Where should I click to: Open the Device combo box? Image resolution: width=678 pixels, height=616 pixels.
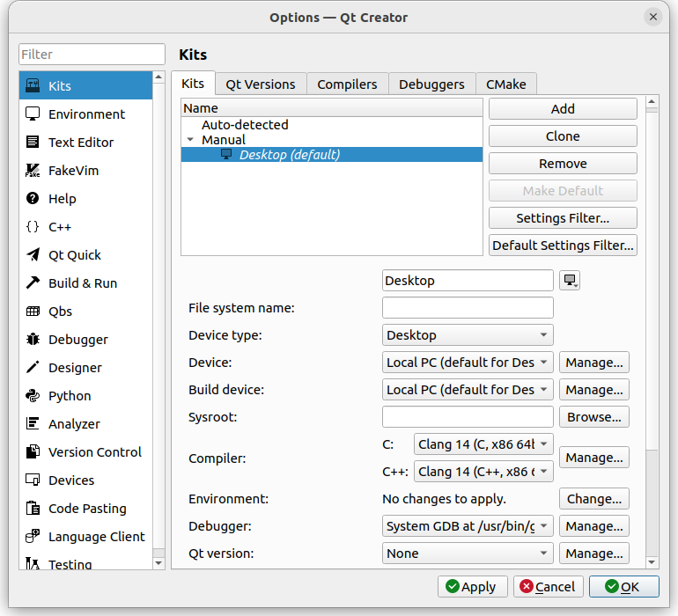coord(468,363)
